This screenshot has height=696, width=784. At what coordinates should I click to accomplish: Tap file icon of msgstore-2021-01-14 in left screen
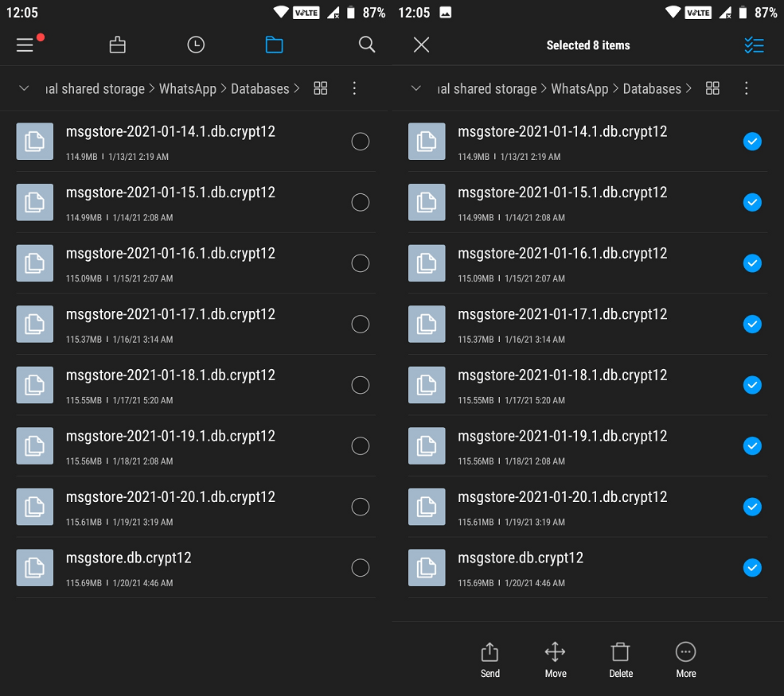tap(35, 142)
